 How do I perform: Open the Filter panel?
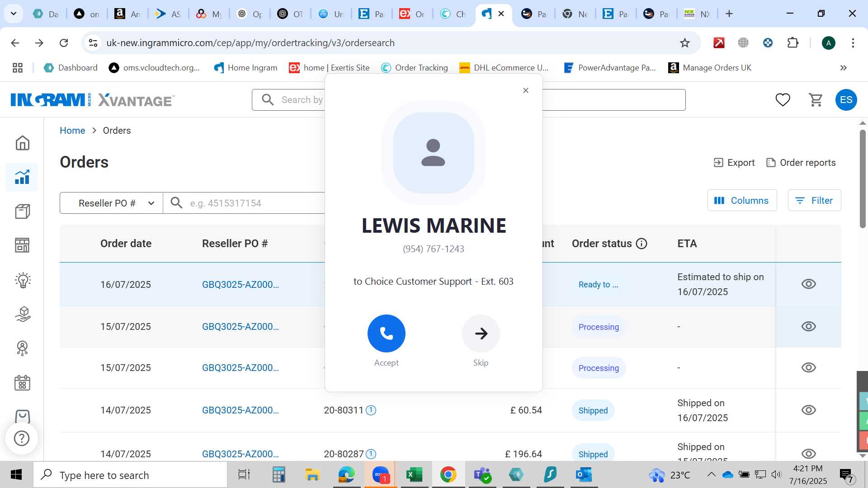[814, 200]
